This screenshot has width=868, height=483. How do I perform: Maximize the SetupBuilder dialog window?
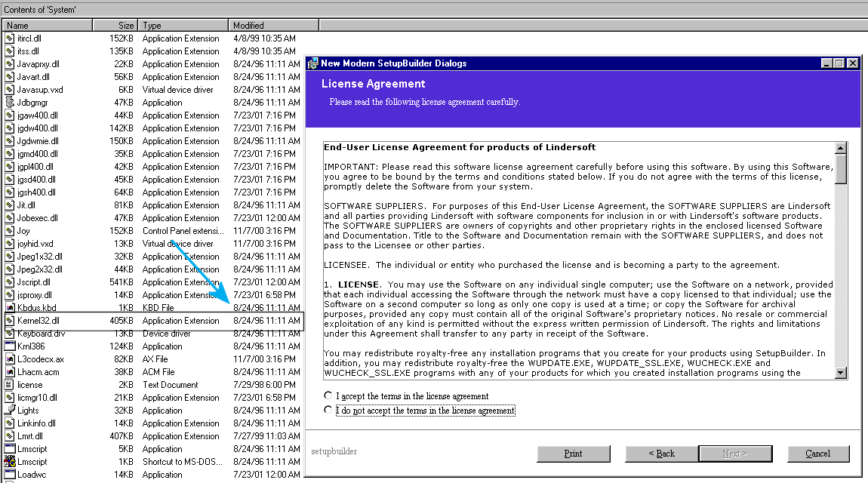pos(839,63)
